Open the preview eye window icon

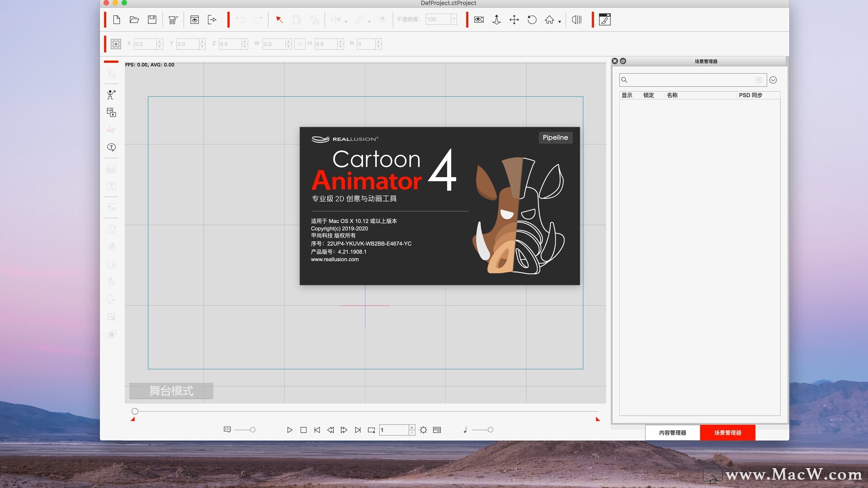pyautogui.click(x=194, y=20)
